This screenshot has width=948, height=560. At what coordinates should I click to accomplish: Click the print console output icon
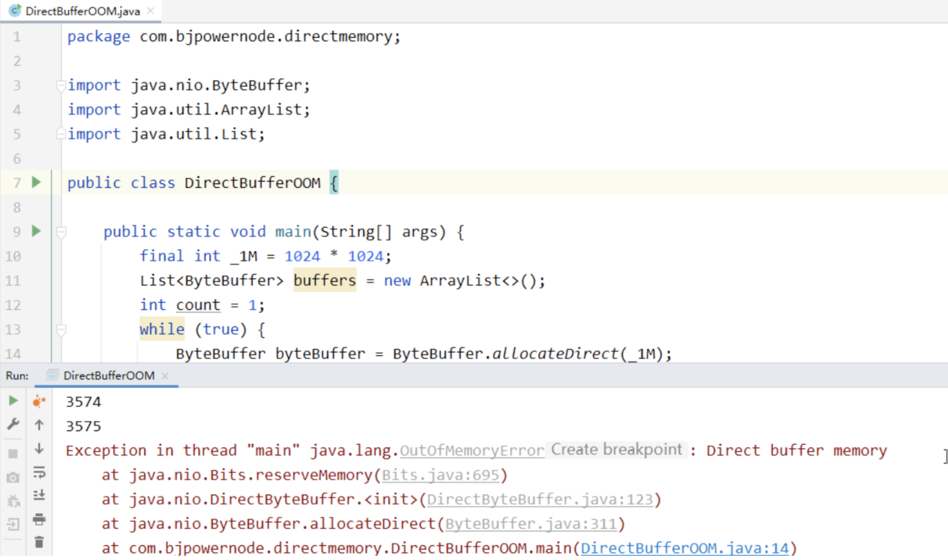[x=39, y=519]
